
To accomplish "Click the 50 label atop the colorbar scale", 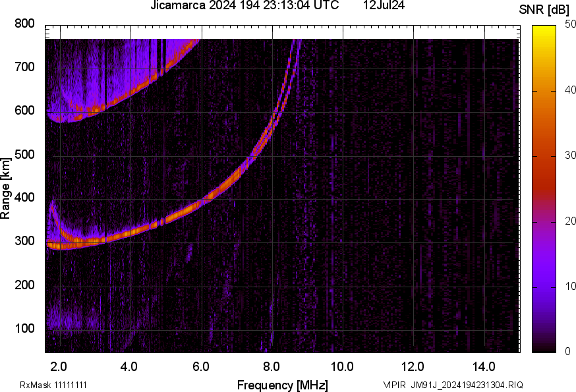I will 570,24.
